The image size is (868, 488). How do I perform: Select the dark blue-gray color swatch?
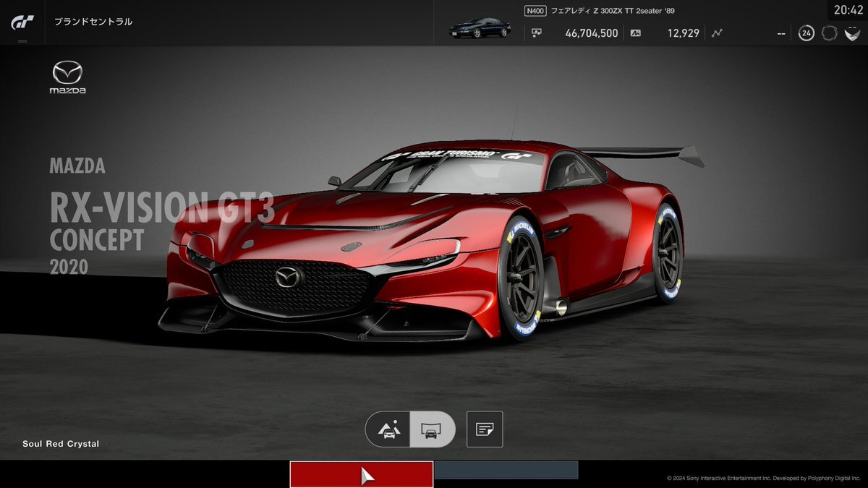506,470
